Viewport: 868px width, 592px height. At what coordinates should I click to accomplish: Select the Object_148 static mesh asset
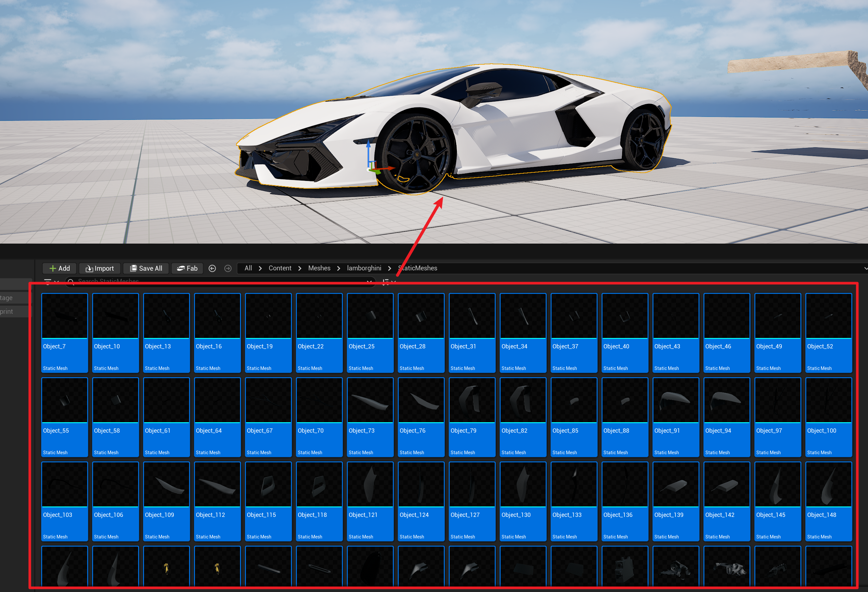(x=828, y=485)
